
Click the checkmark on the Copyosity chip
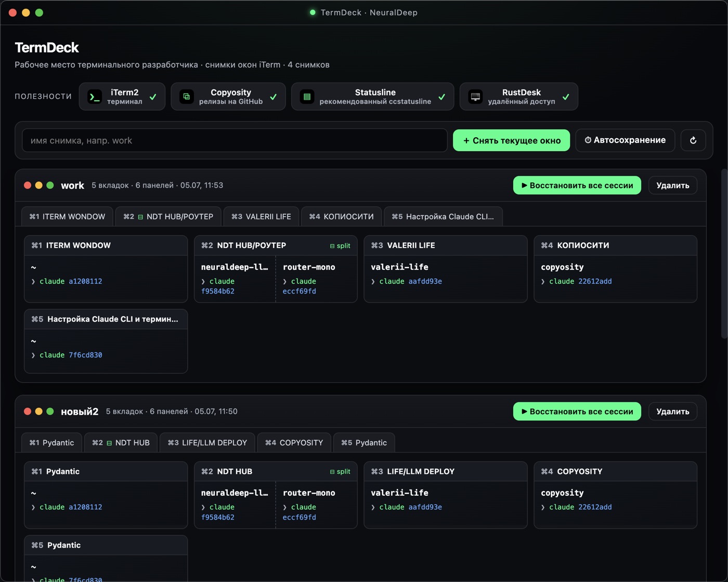[x=274, y=97]
